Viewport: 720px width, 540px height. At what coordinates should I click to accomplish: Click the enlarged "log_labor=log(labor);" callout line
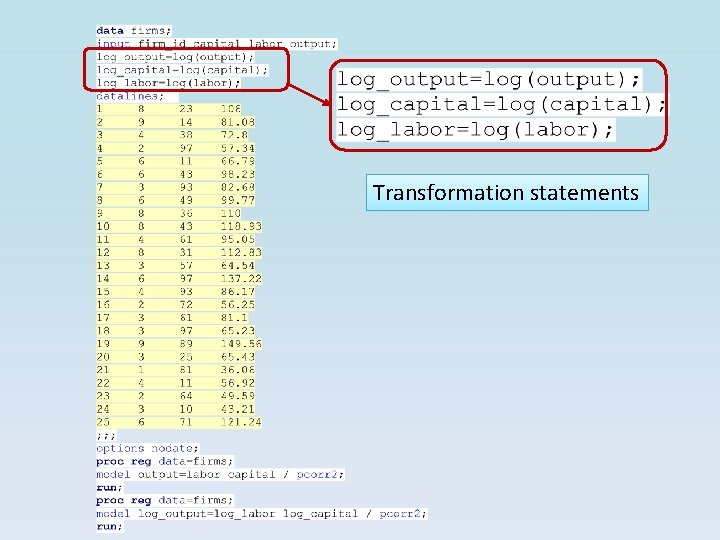(x=476, y=129)
